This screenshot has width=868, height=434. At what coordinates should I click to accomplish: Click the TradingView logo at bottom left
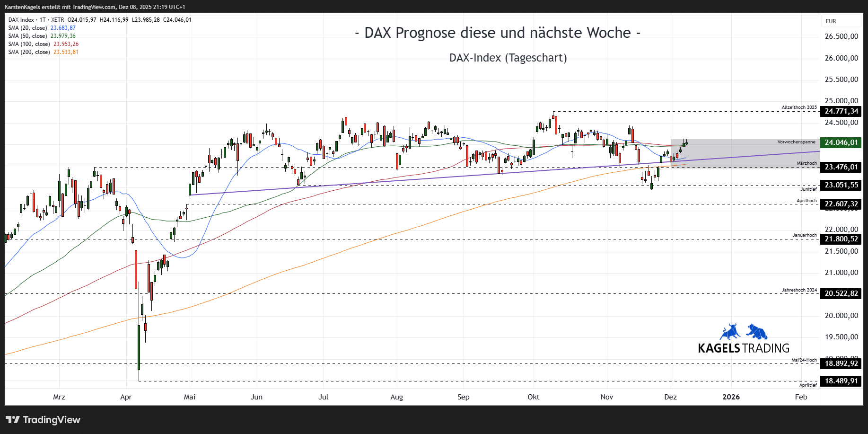click(43, 420)
